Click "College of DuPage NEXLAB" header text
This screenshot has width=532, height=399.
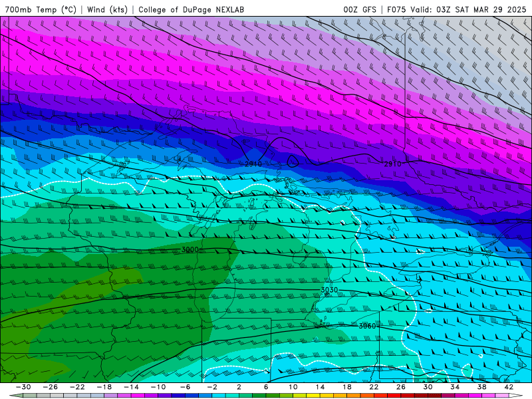[x=191, y=9]
